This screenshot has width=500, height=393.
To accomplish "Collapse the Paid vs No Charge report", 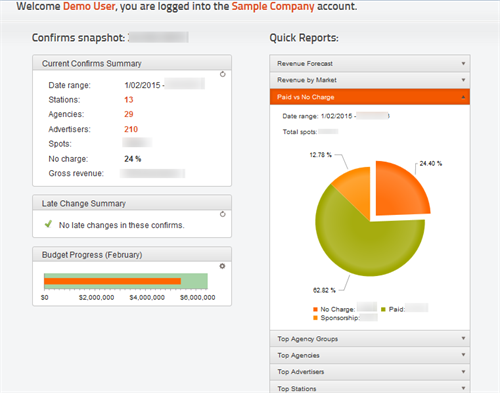I will tap(370, 97).
